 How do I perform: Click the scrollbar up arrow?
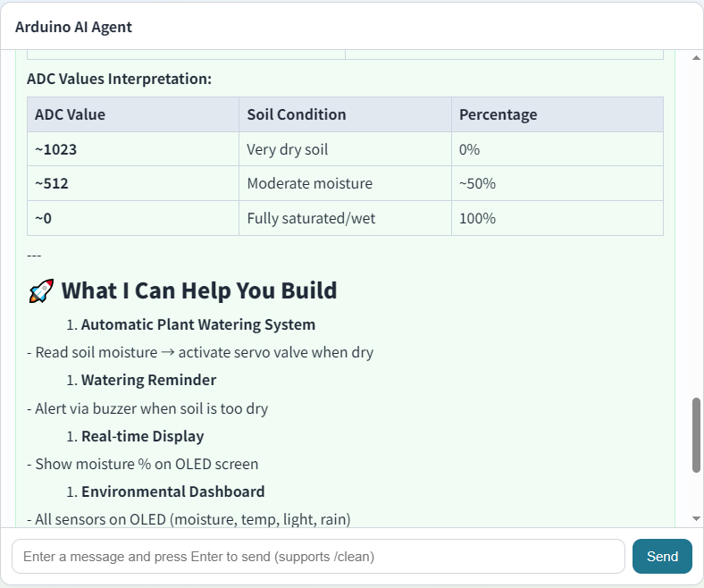point(696,57)
